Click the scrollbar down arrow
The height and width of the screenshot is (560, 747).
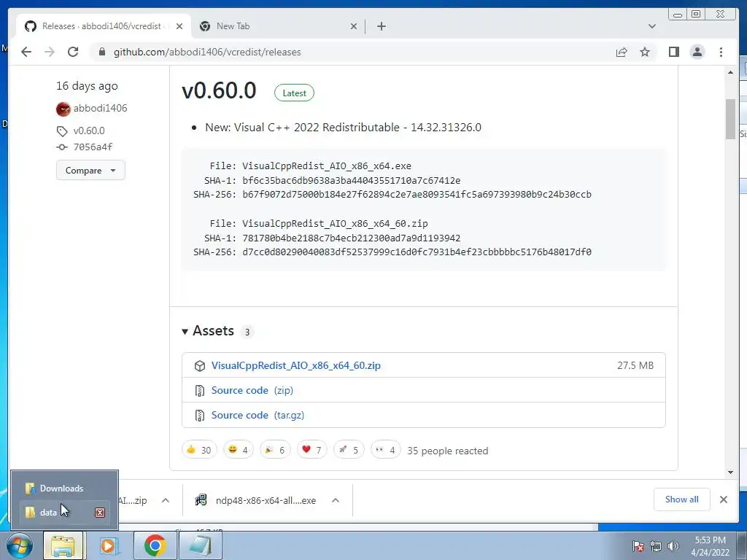point(731,472)
